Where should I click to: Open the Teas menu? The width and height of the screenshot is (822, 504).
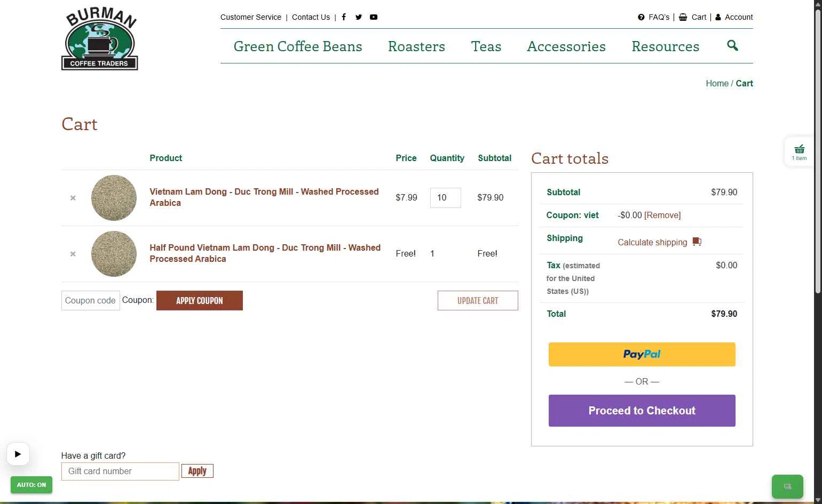[486, 46]
